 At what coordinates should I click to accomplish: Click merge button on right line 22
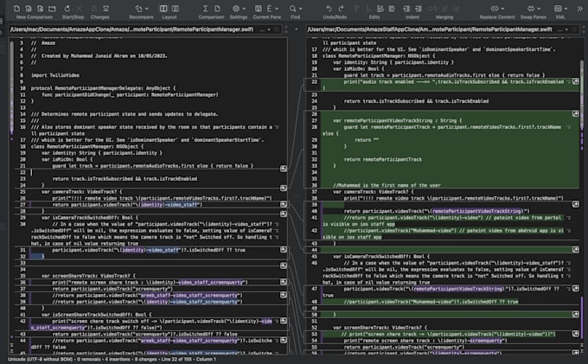(576, 81)
